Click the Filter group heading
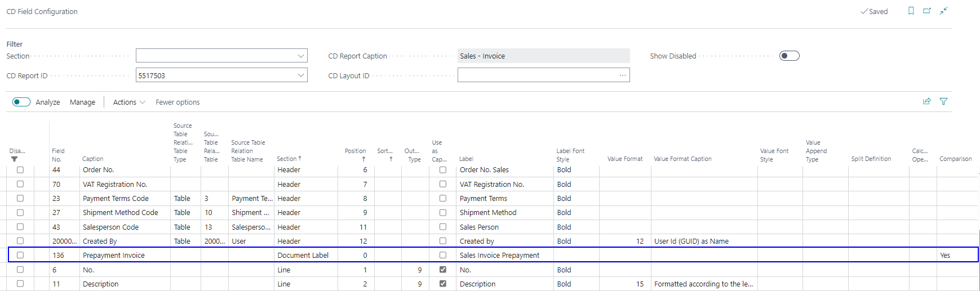The height and width of the screenshot is (291, 980). point(15,44)
